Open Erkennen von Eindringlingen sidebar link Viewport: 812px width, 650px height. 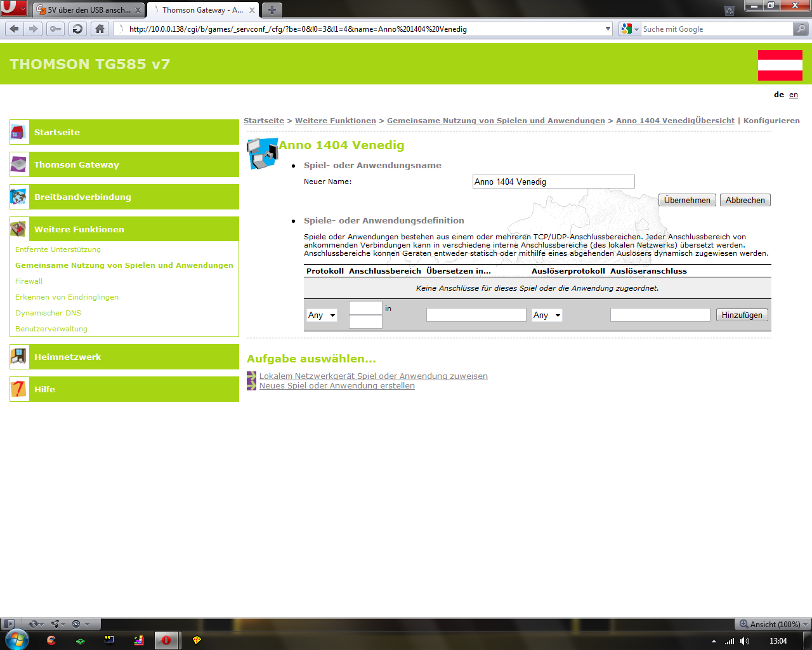click(67, 297)
